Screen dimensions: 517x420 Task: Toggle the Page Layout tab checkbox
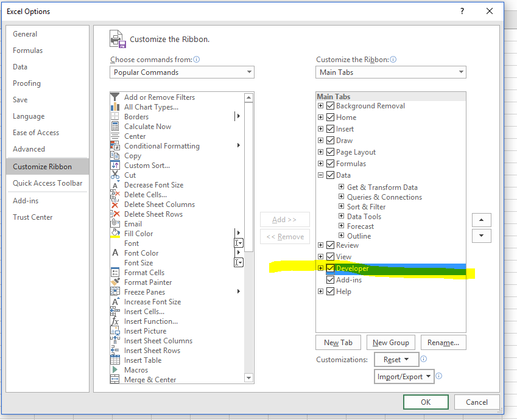click(331, 152)
